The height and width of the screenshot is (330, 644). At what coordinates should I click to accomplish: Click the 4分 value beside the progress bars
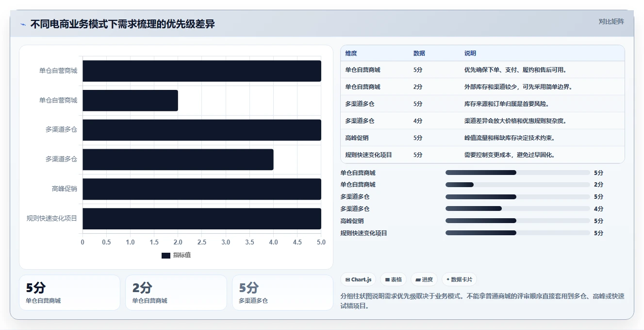coord(598,209)
